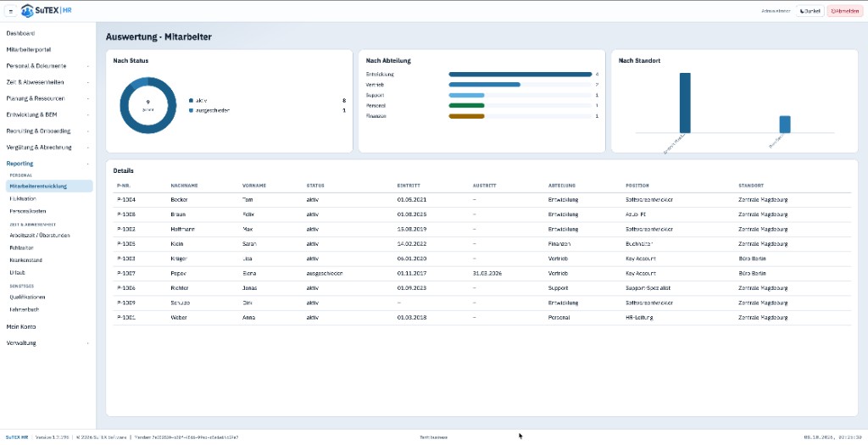Click personnel number P-1004
Viewport: 868px width, 445px height.
click(x=126, y=199)
